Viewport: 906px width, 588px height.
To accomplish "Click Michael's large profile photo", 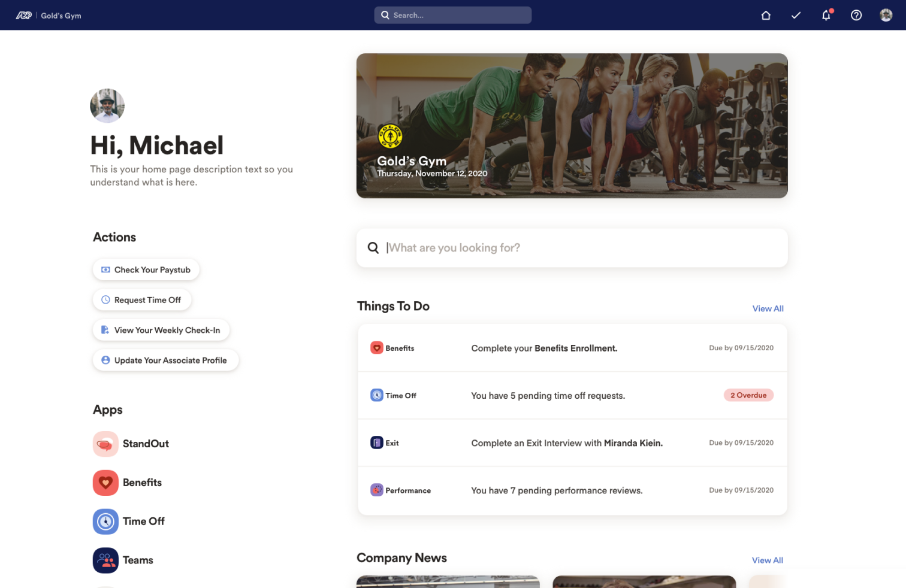I will 107,106.
